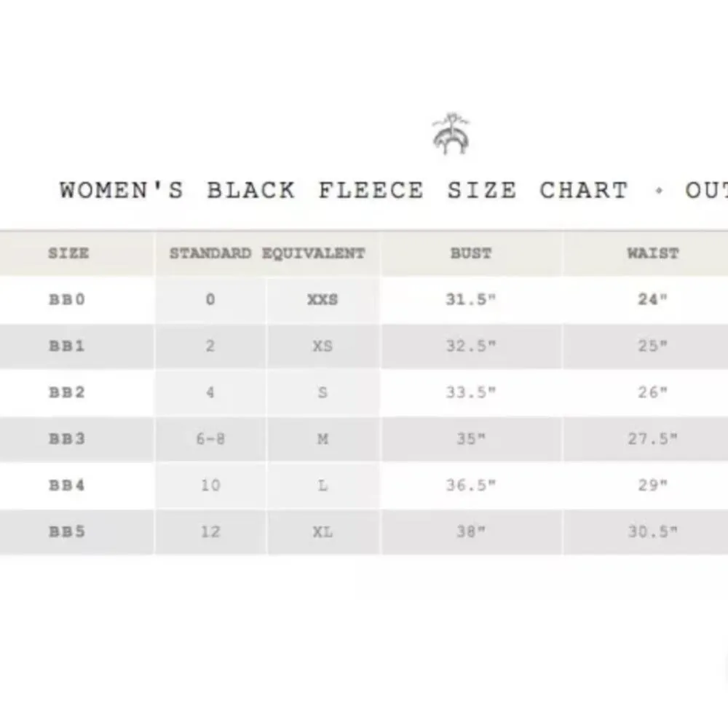The image size is (728, 728).
Task: Click the WAIST column header
Action: coord(652,253)
